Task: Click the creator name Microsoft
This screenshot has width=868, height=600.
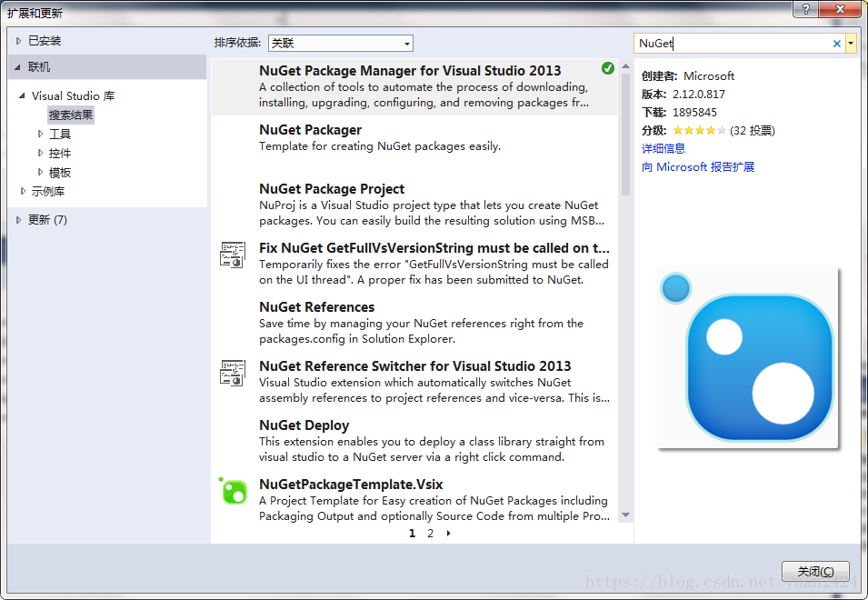Action: click(709, 75)
